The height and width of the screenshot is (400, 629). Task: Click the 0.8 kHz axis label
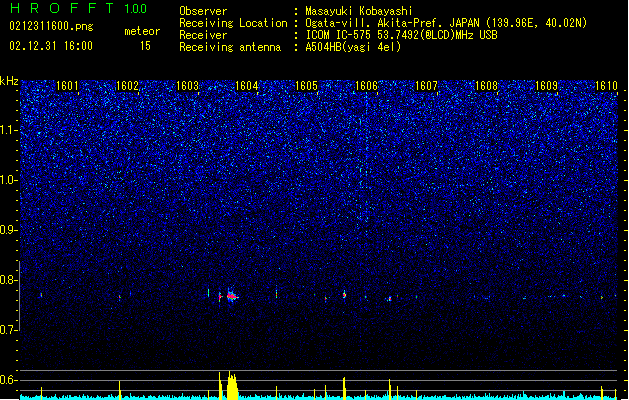9,280
